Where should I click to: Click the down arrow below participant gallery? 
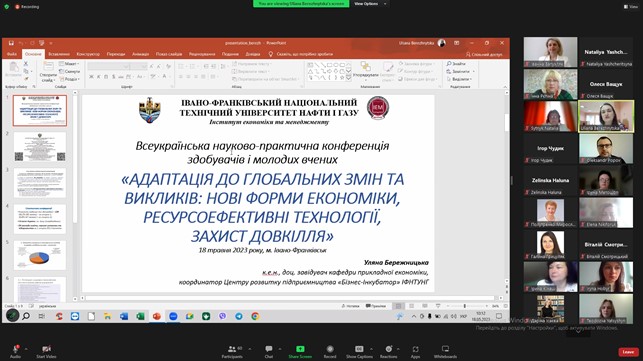tap(578, 332)
